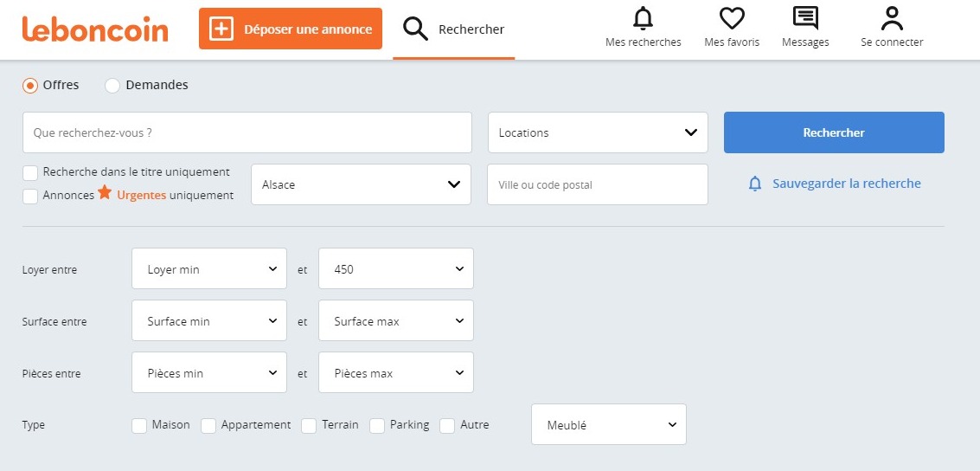980x471 pixels.
Task: Tick the Appartement type checkbox
Action: (x=208, y=425)
